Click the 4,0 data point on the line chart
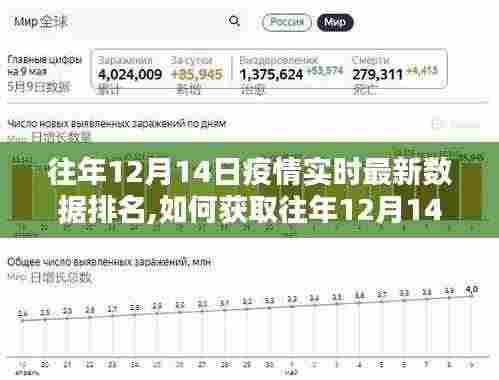This screenshot has width=499, height=380. [471, 296]
